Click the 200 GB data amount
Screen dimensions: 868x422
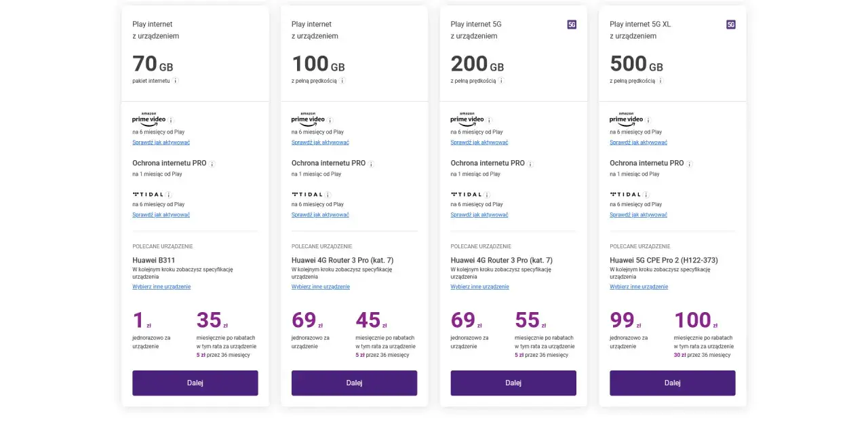477,64
